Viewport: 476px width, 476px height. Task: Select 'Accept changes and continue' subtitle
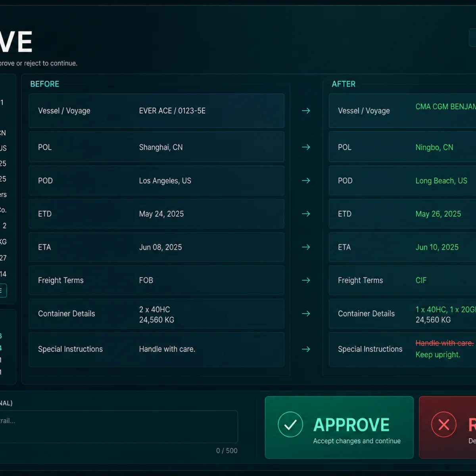357,441
